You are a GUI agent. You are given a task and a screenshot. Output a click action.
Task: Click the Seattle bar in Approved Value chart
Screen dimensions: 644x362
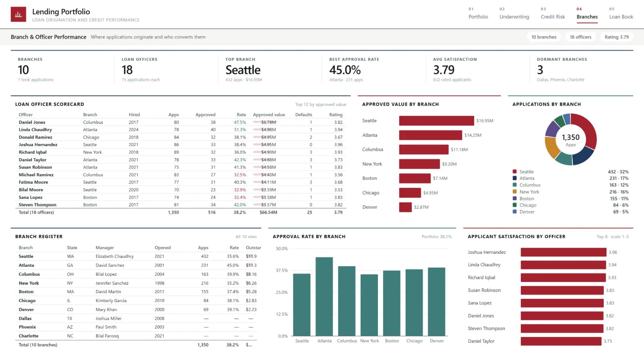[437, 121]
